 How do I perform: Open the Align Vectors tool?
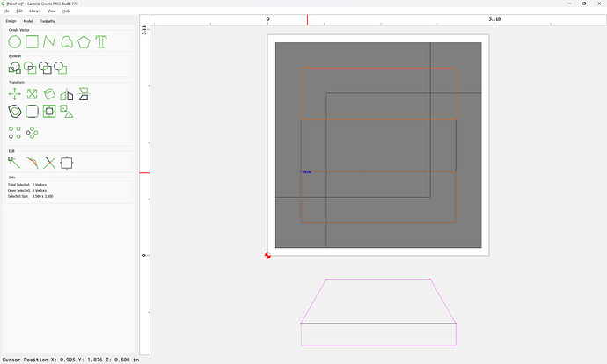(x=49, y=112)
